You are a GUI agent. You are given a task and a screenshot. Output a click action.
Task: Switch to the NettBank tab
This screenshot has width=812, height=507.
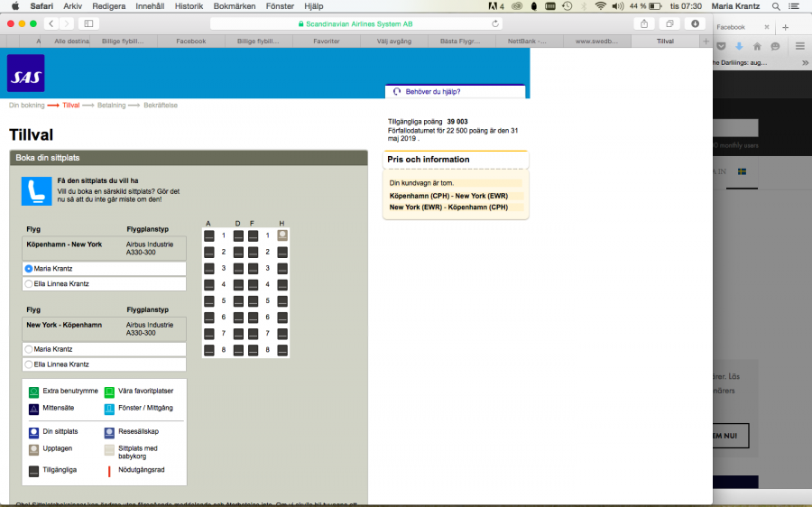(527, 41)
